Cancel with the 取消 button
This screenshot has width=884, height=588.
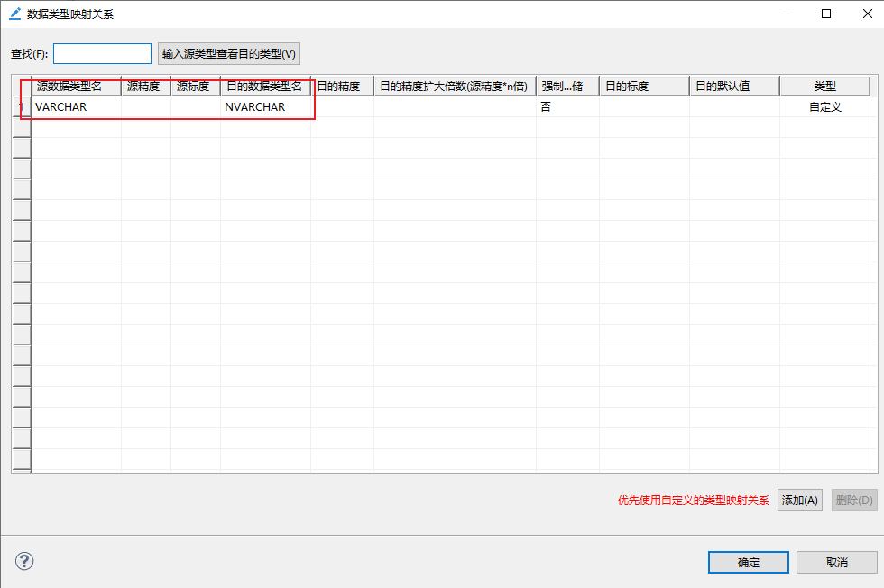coord(837,562)
